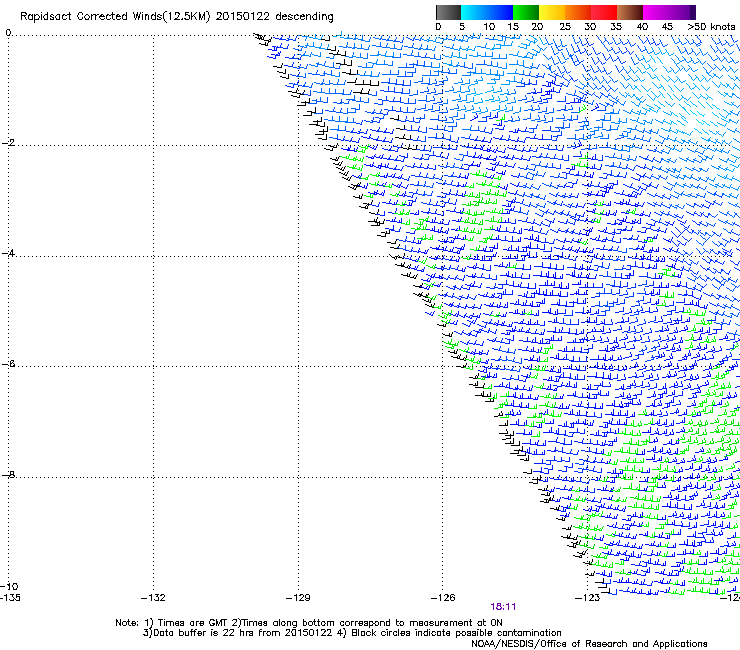The image size is (740, 650).
Task: Click the green 15-20 knots legend segment
Action: point(526,12)
